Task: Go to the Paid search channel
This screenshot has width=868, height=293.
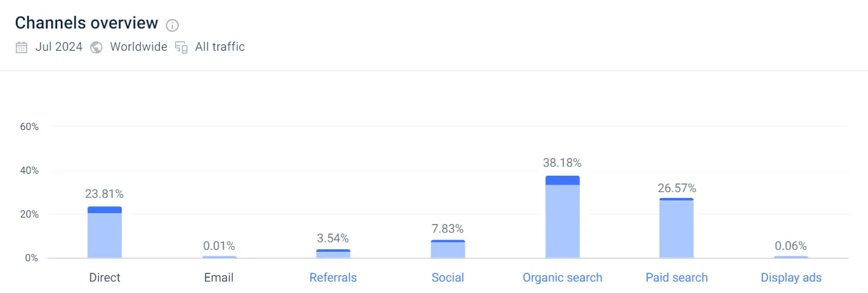Action: click(x=677, y=278)
